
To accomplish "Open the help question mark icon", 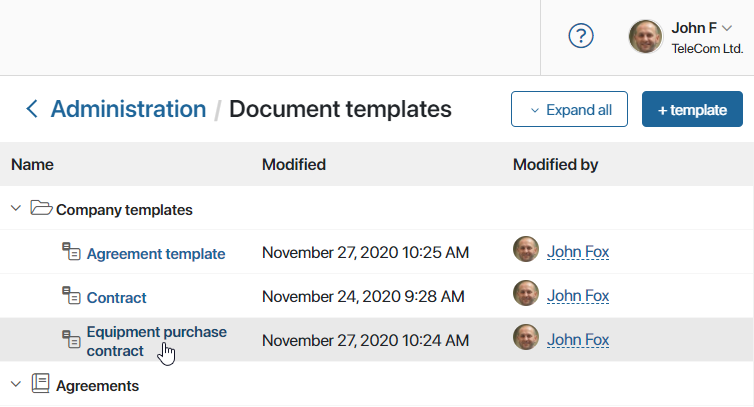I will click(581, 36).
